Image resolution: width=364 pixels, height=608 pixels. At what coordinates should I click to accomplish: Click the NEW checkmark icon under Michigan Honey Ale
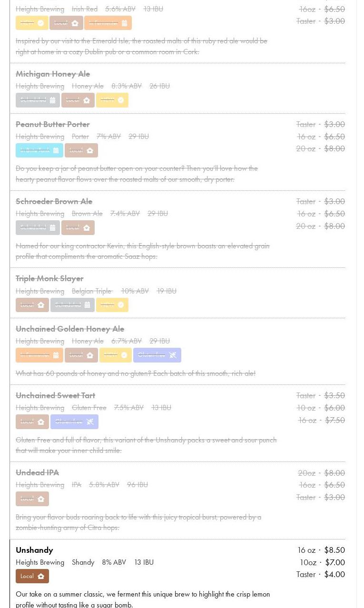coord(121,100)
